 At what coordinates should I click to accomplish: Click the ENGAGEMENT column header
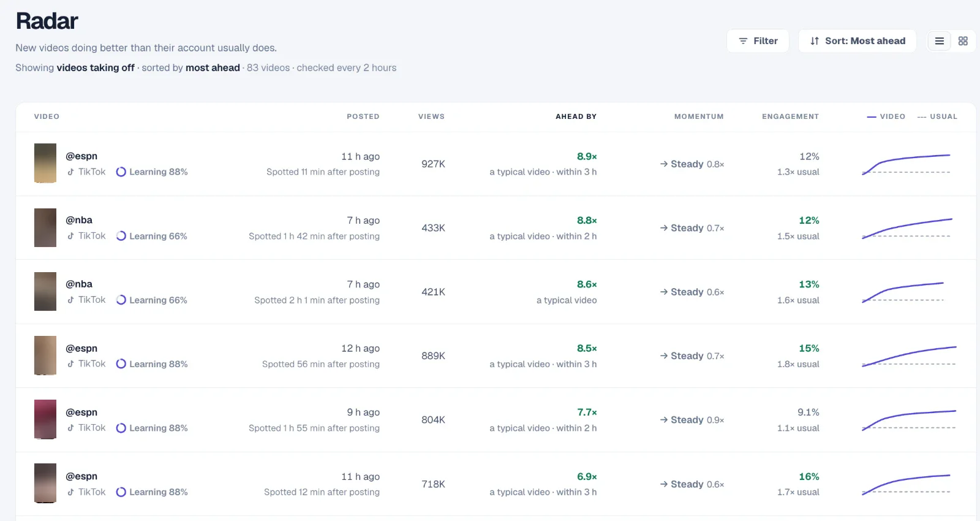click(x=790, y=116)
